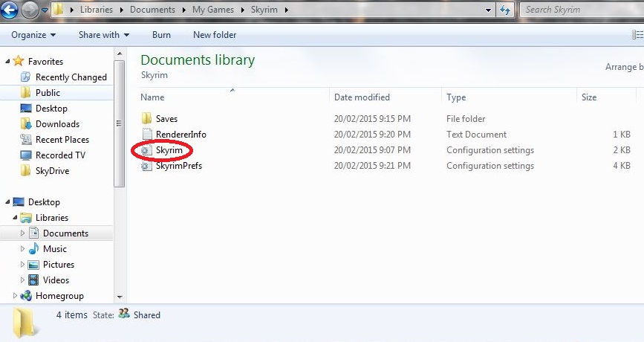Open Downloads in Favorites
644x342 pixels.
tap(57, 123)
